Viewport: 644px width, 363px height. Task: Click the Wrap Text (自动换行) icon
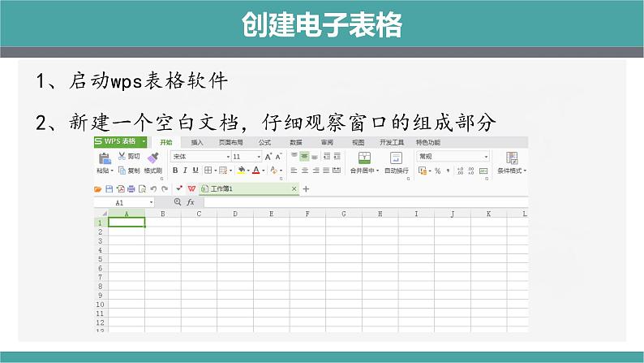[x=396, y=158]
